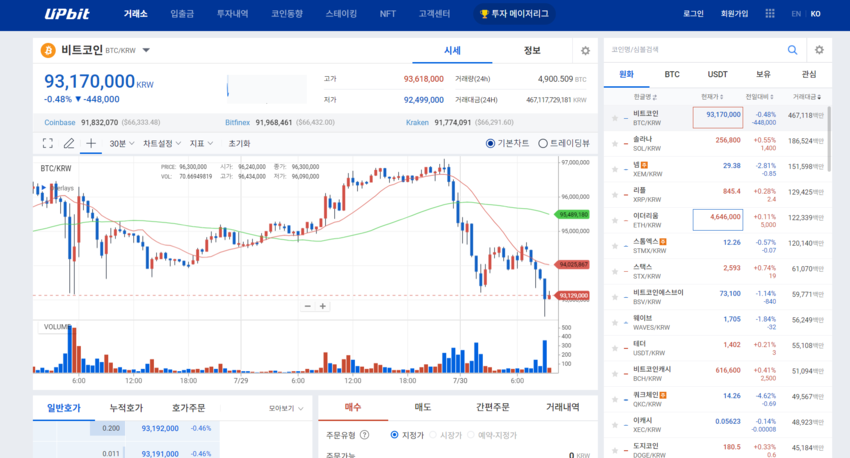Open the 스테이킹 nav link
This screenshot has width=850, height=458.
tap(341, 14)
